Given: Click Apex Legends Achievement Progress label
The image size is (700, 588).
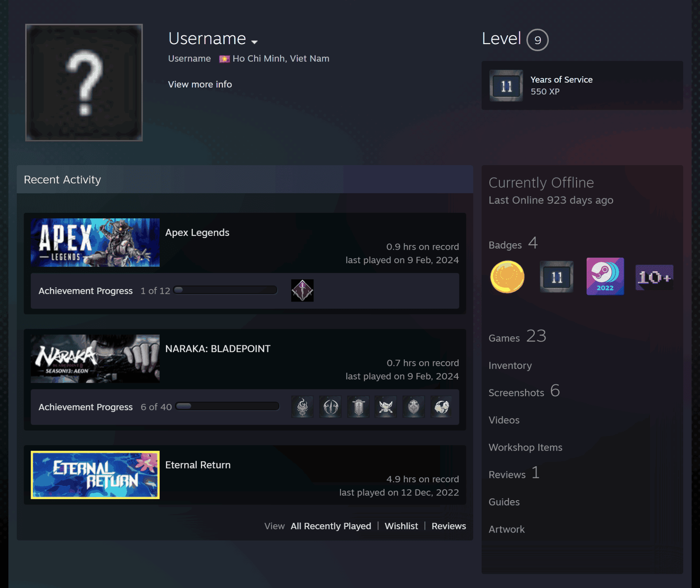Looking at the screenshot, I should coord(86,291).
